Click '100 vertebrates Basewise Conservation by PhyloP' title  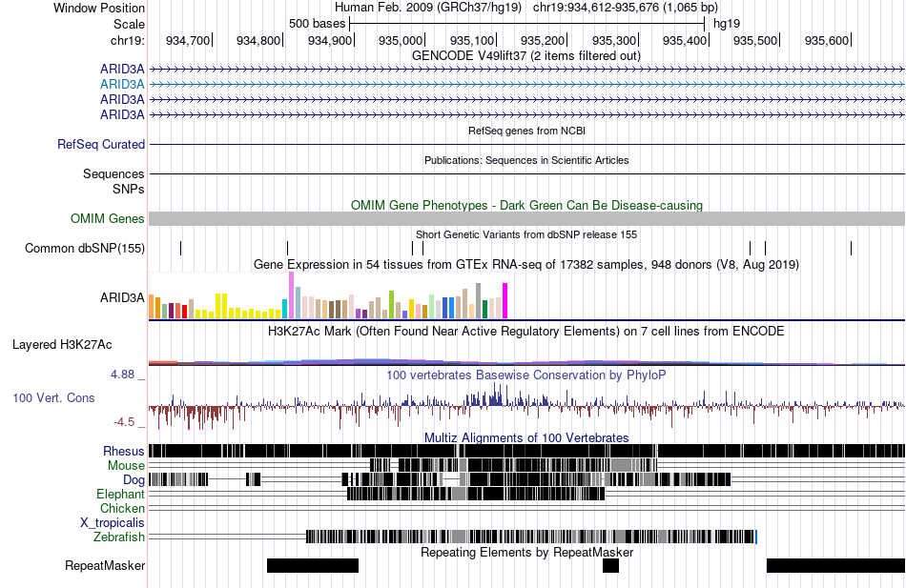(x=526, y=375)
